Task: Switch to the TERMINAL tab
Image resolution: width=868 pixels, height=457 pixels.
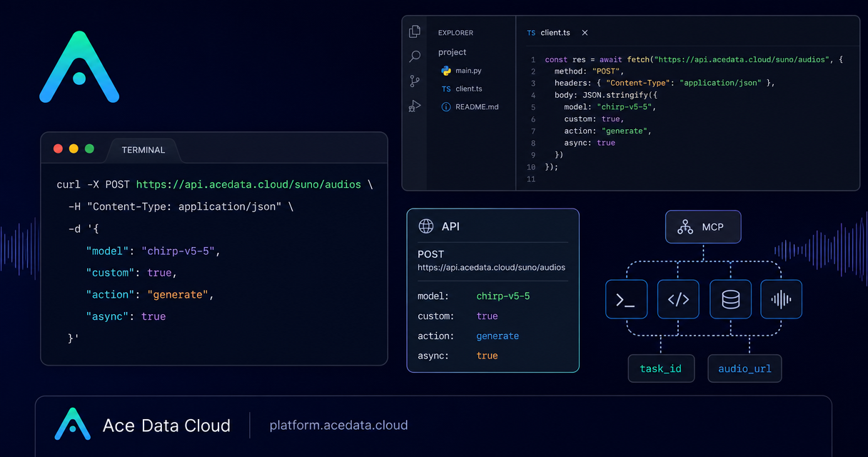Action: coord(143,150)
